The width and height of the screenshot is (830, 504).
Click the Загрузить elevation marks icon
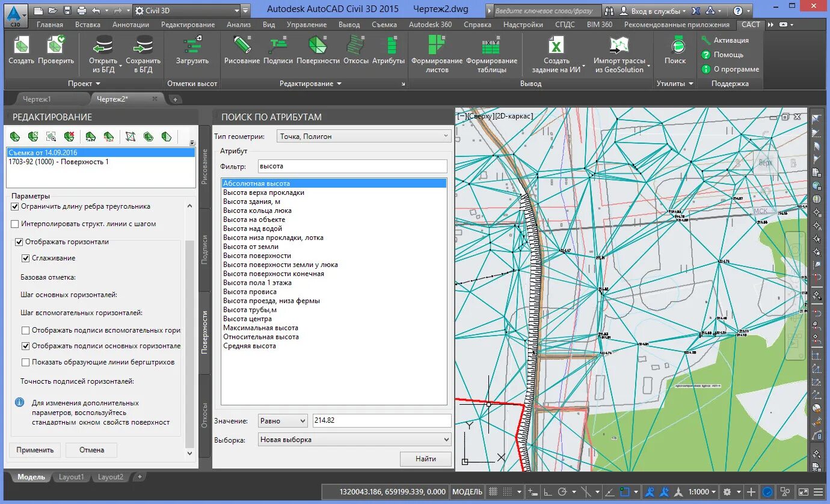[192, 46]
